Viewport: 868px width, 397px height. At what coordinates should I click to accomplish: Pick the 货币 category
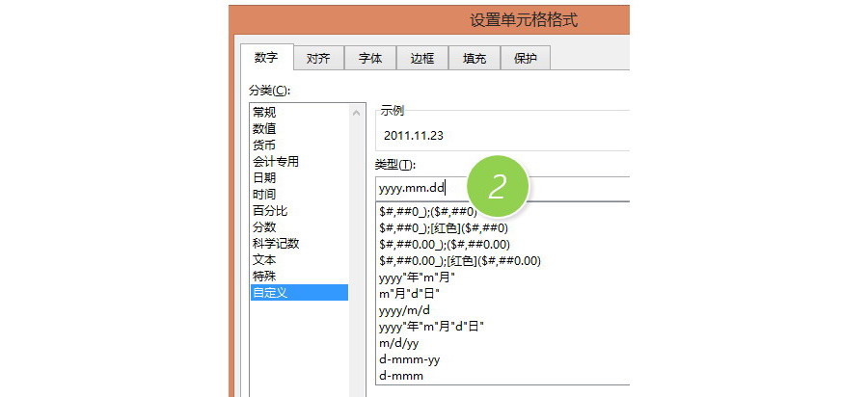pyautogui.click(x=300, y=146)
